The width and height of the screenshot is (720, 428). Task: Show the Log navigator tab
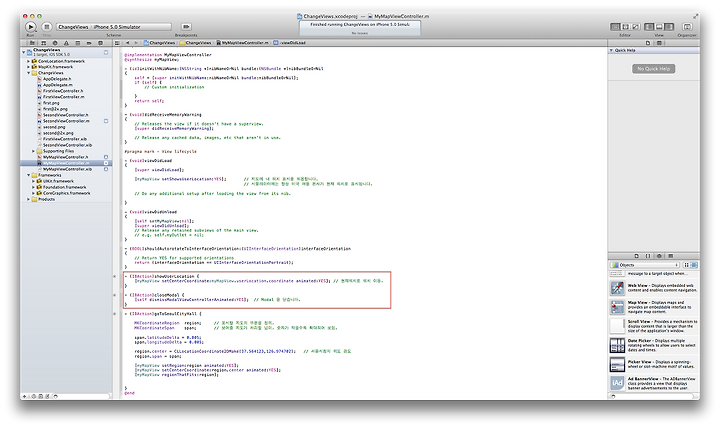point(100,43)
